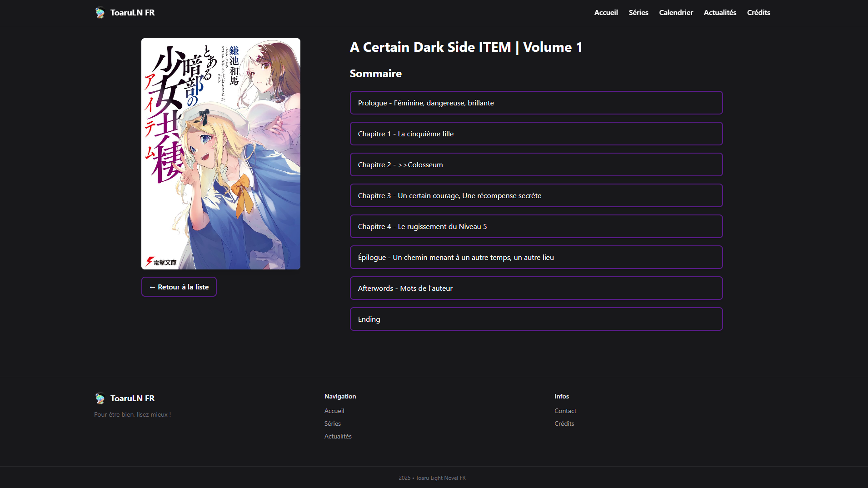Click the Ending entry in Sommaire

tap(536, 319)
